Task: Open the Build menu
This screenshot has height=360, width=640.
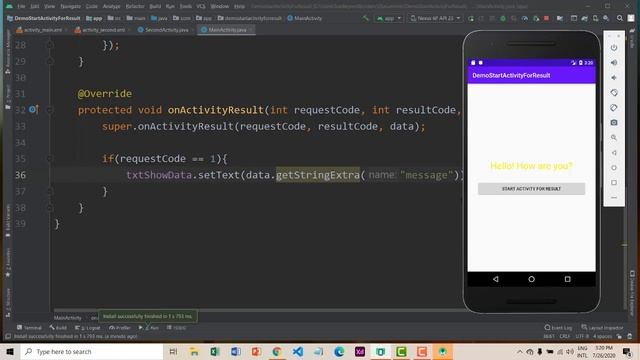Action: click(x=155, y=6)
